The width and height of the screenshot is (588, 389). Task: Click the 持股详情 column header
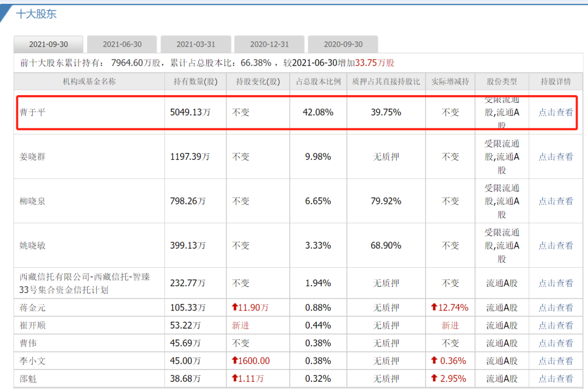click(x=556, y=82)
